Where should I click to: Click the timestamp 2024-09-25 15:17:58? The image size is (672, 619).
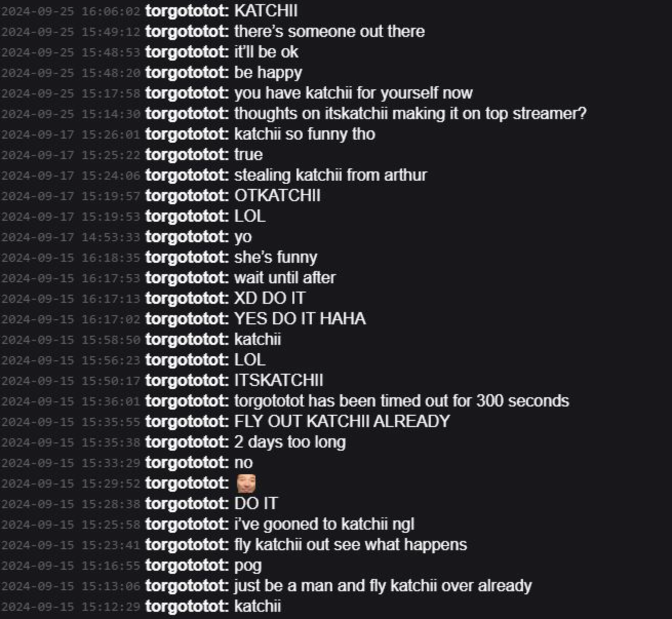pos(70,93)
